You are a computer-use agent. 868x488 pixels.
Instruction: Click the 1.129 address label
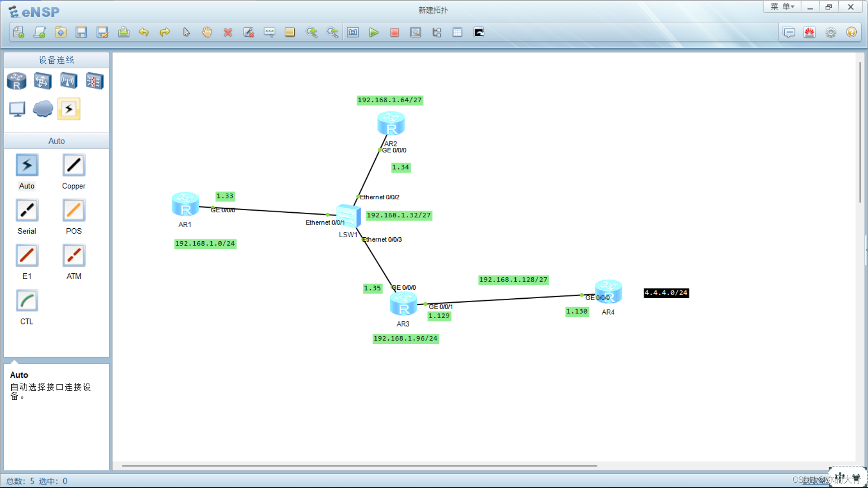point(439,316)
